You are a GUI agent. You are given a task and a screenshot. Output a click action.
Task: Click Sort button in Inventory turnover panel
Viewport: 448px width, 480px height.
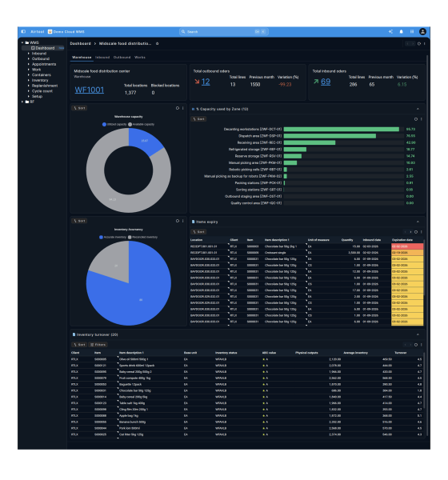[79, 345]
